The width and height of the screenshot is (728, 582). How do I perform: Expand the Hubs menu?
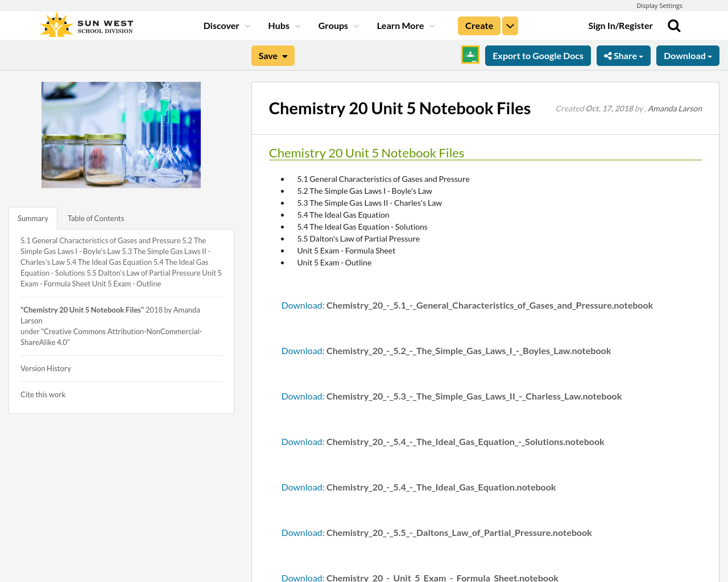click(x=280, y=25)
